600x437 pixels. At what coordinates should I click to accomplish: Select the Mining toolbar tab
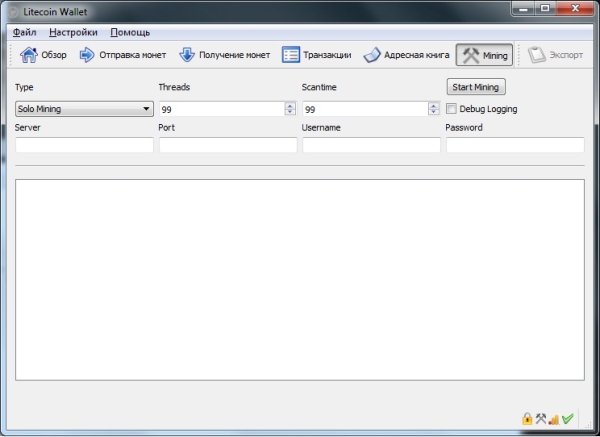[x=484, y=55]
